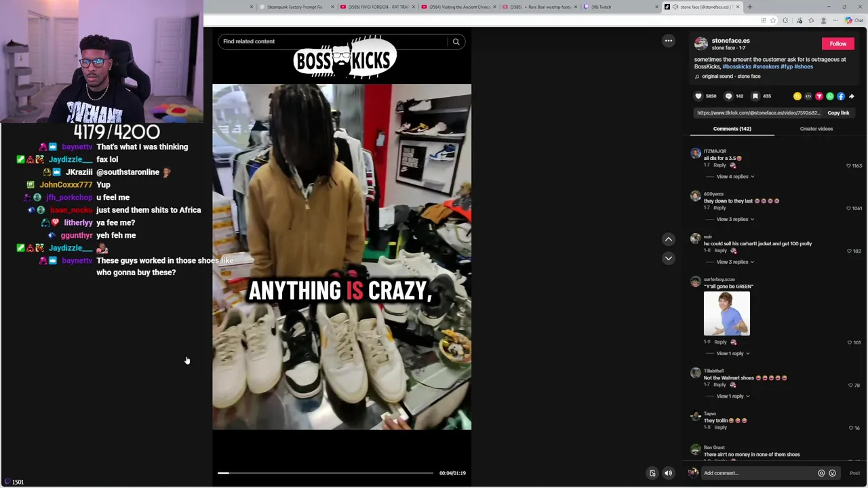868x488 pixels.
Task: Bookmark the video with the save icon
Action: 755,96
